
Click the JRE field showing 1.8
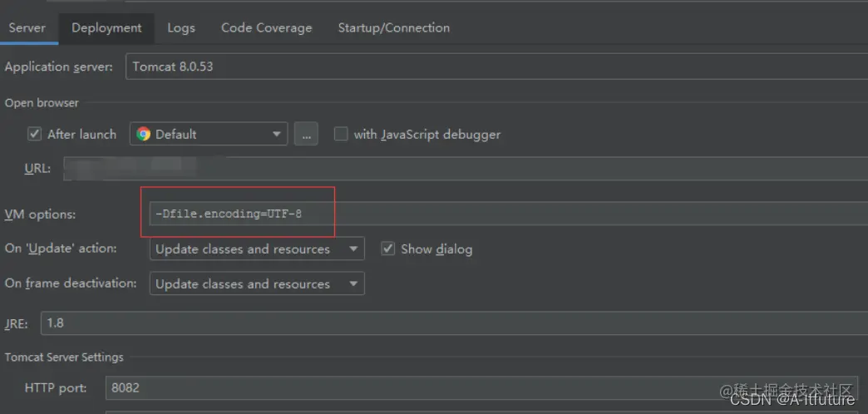[x=455, y=323]
